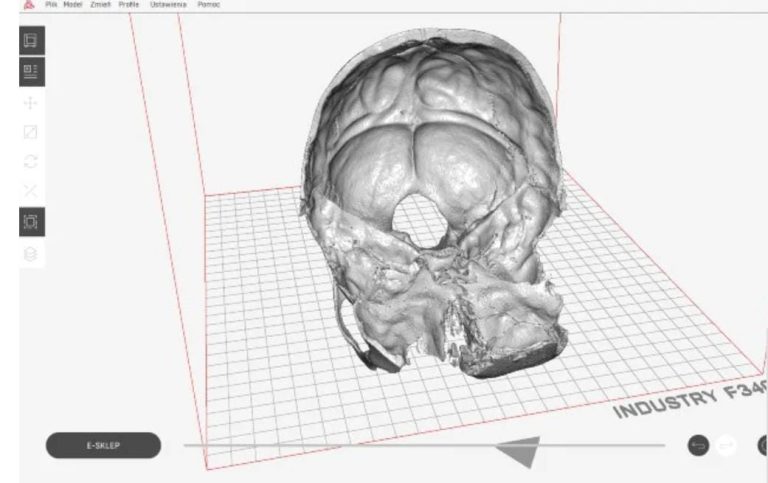This screenshot has width=768, height=483.
Task: Click the top box-shaped icon in left sidebar
Action: point(30,41)
